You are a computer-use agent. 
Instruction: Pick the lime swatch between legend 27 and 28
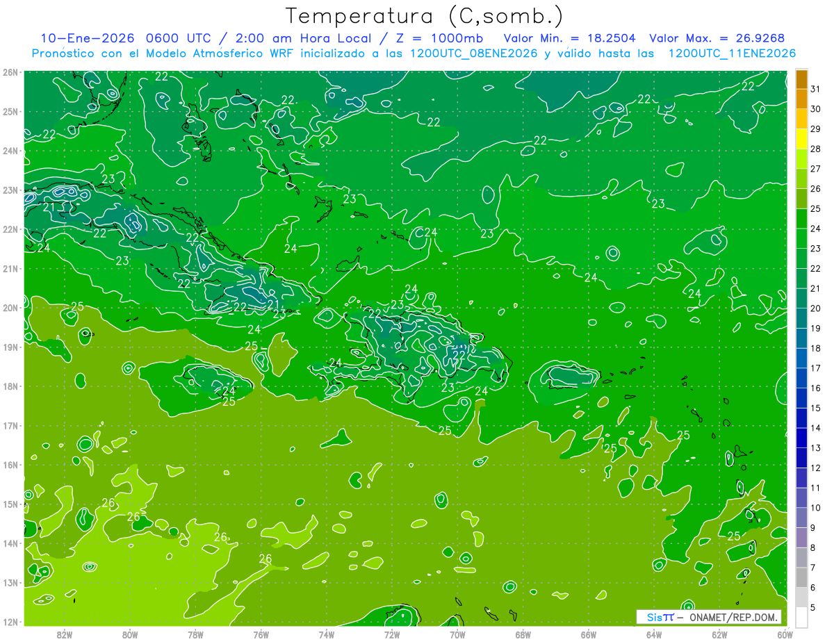(x=801, y=158)
